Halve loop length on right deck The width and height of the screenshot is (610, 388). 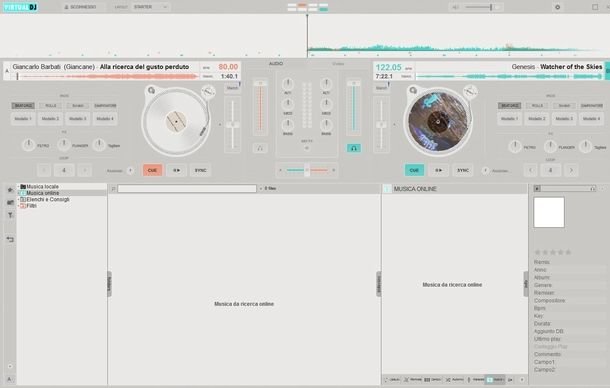(x=530, y=170)
